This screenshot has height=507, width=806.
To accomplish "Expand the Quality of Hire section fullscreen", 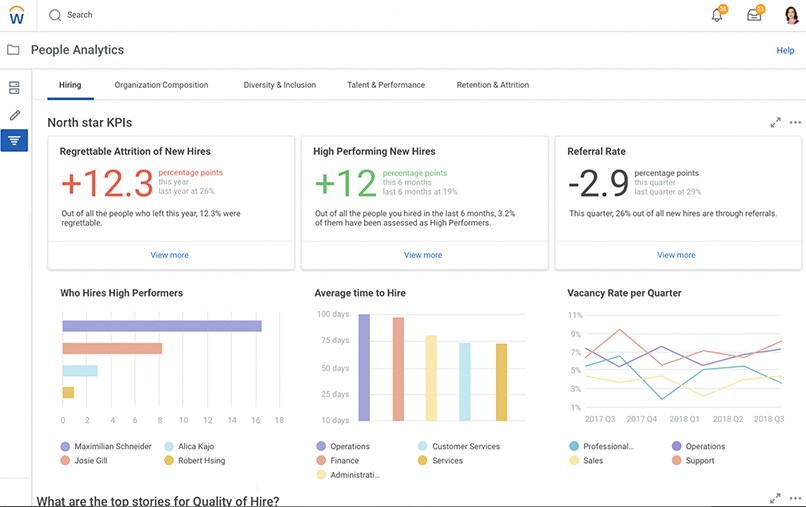I will [x=775, y=498].
